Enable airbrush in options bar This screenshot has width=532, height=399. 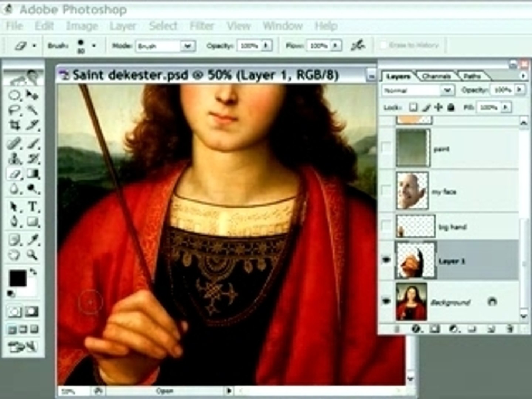point(358,45)
